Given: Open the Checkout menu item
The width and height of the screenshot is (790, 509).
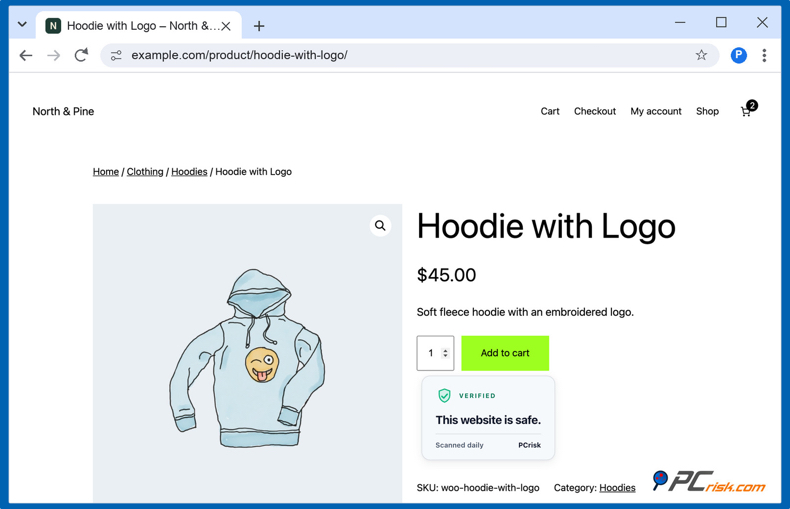Looking at the screenshot, I should coord(595,111).
